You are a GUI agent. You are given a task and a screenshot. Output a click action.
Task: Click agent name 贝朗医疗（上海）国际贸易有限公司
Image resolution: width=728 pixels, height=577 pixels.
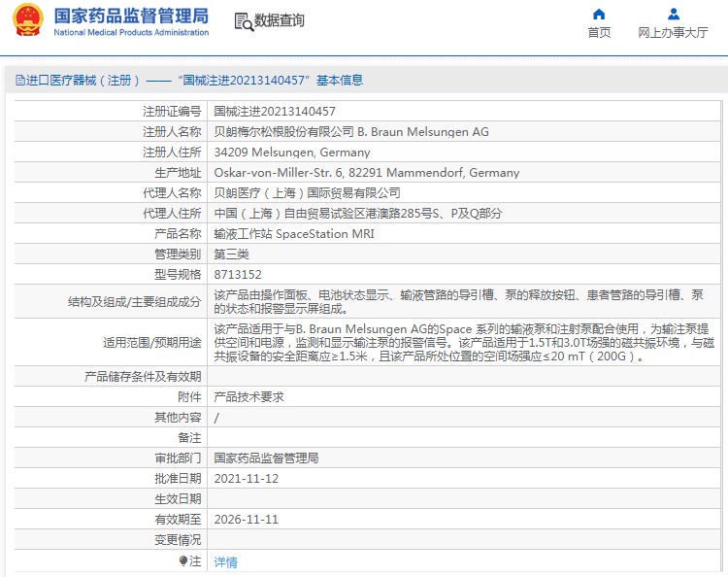pos(307,193)
